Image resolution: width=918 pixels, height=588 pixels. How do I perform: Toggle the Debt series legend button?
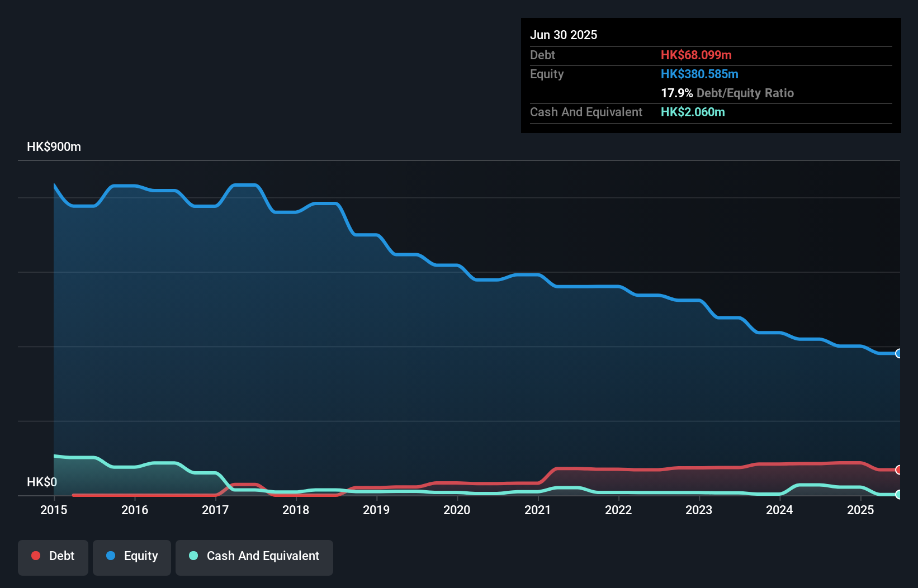(x=53, y=557)
